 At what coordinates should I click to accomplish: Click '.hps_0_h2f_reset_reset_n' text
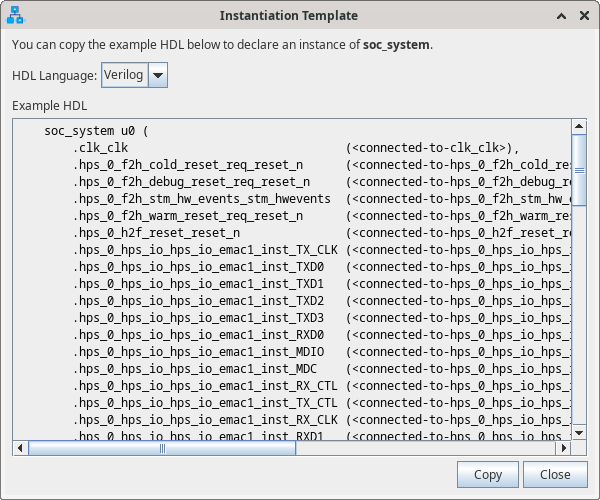pos(157,233)
